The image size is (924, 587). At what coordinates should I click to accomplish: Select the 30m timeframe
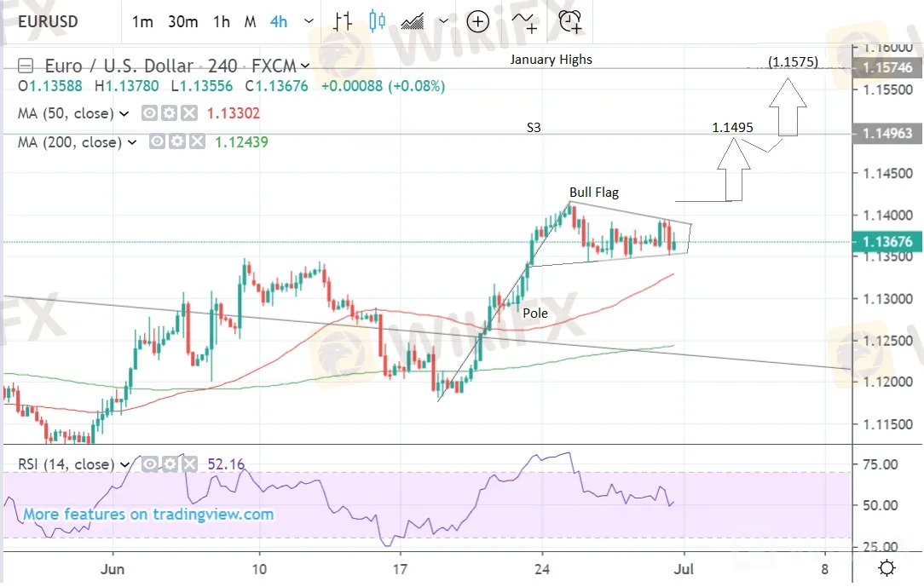(x=182, y=22)
